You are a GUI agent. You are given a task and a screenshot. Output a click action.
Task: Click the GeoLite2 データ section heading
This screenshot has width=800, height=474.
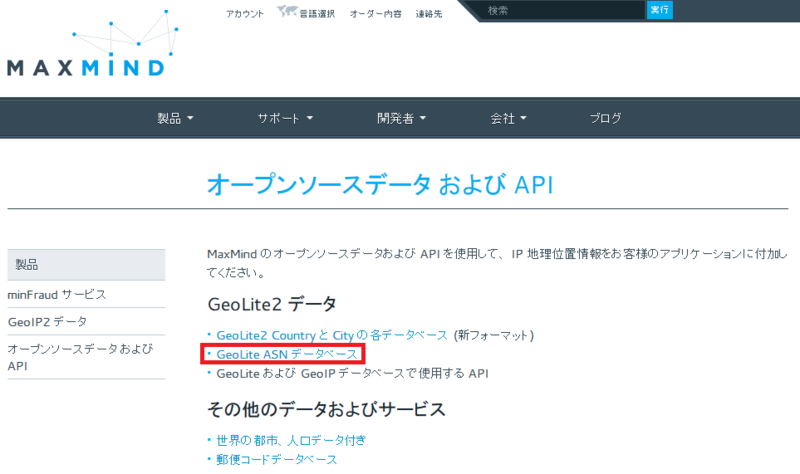tap(272, 304)
